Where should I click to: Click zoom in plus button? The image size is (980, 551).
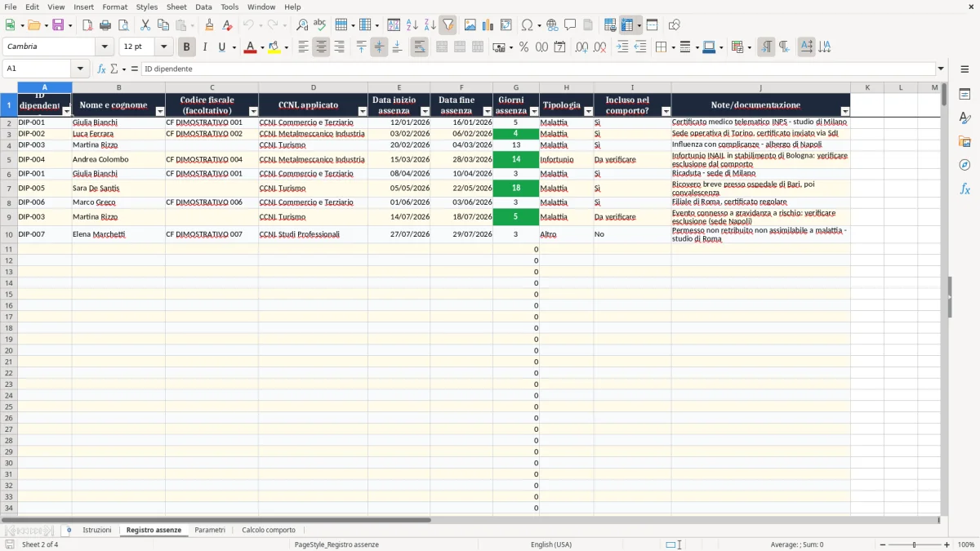[947, 544]
